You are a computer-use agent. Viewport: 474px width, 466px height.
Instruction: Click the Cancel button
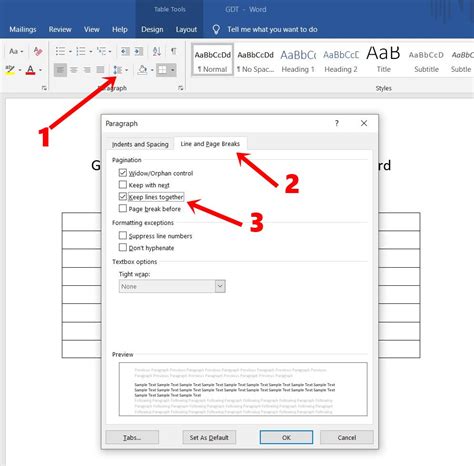347,437
